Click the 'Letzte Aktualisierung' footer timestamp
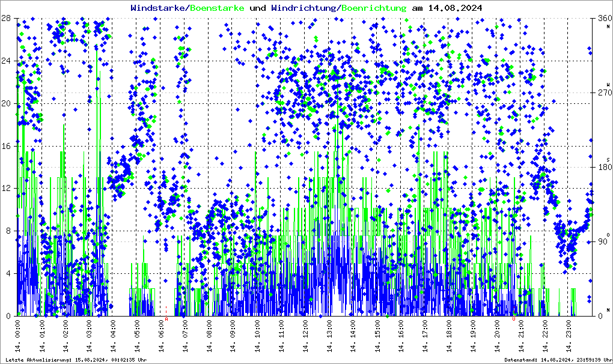 (x=76, y=360)
